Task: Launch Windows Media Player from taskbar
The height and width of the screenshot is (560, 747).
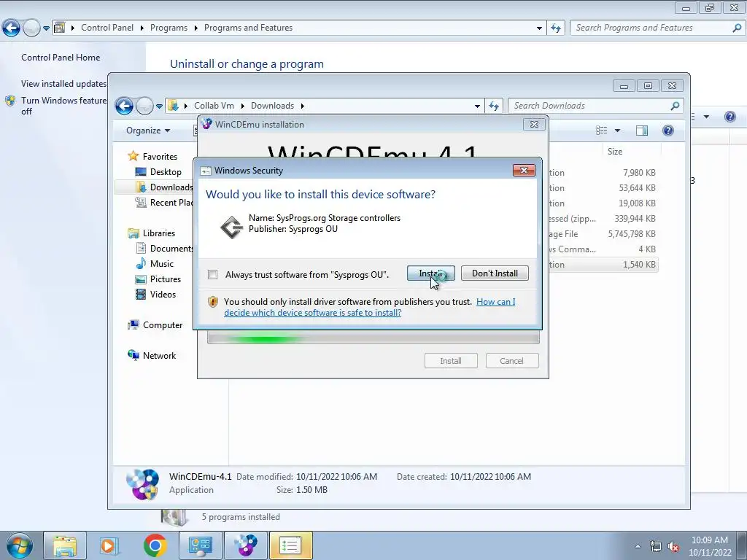Action: tap(109, 545)
